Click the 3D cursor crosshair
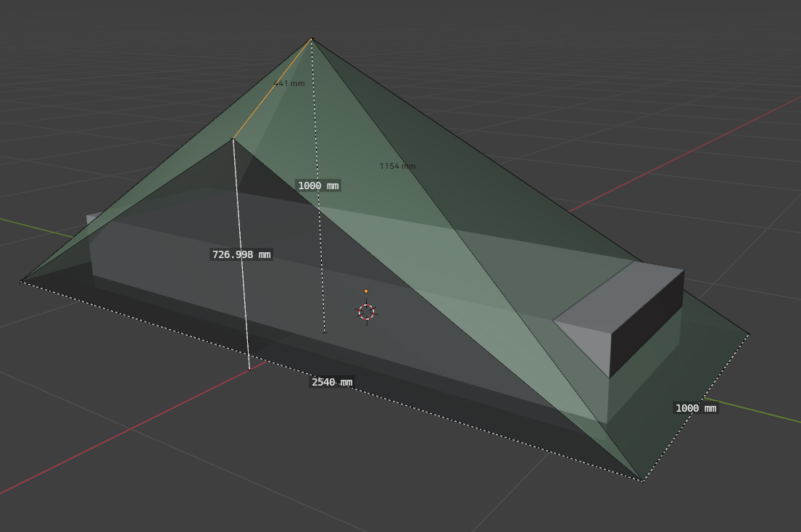Screen dimensions: 801x532 point(367,312)
